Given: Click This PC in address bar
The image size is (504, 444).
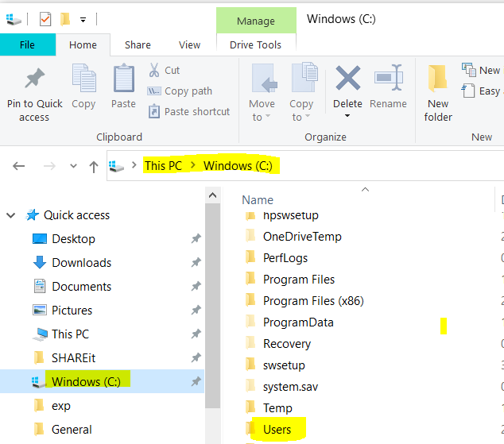Looking at the screenshot, I should tap(163, 166).
